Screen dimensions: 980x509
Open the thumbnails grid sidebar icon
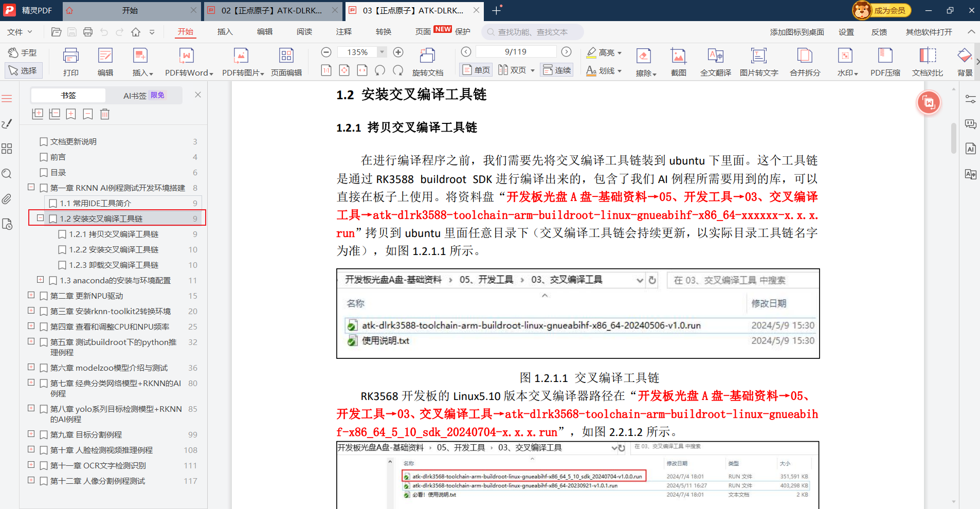[x=7, y=149]
